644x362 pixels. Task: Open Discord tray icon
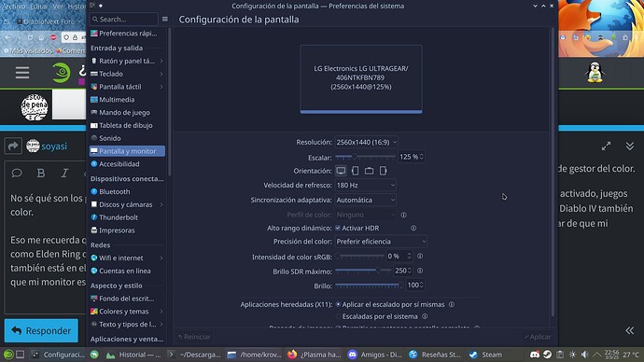(535, 355)
